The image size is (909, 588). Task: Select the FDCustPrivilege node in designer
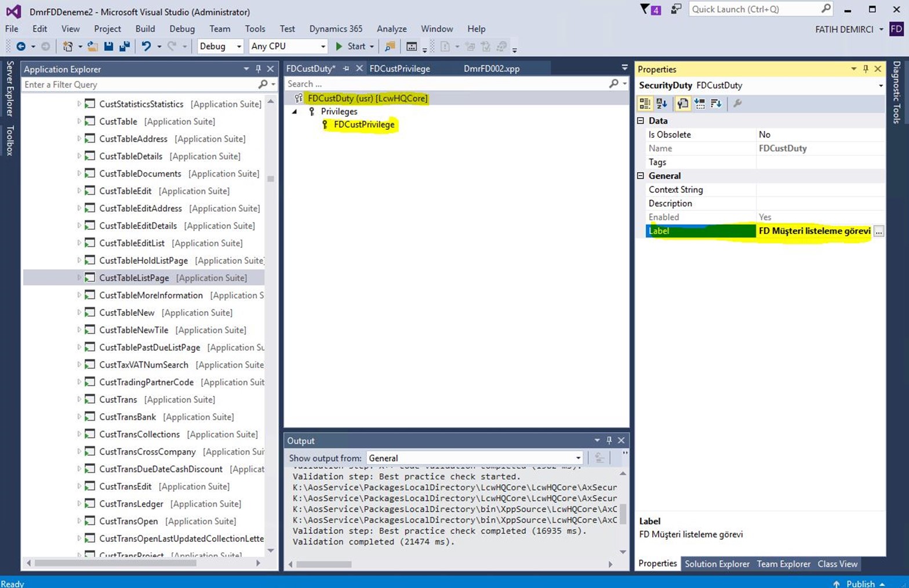(364, 125)
